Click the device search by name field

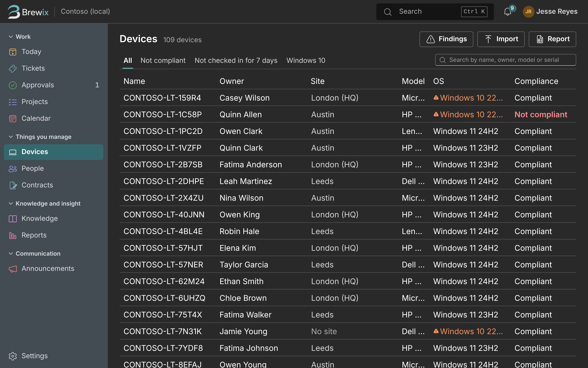[x=505, y=60]
